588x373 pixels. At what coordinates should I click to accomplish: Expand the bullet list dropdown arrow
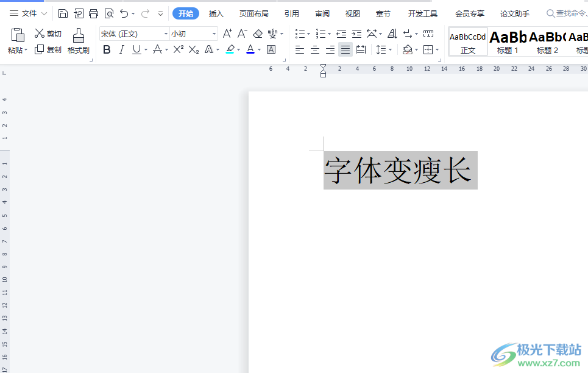[x=309, y=34]
